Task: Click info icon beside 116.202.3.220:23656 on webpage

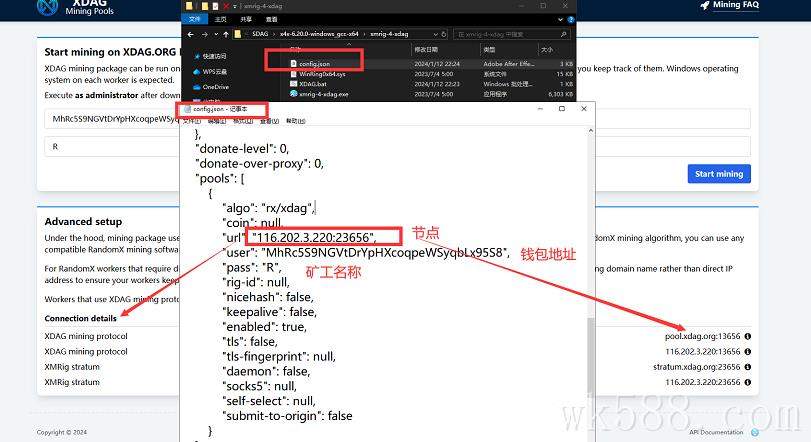Action: [747, 382]
